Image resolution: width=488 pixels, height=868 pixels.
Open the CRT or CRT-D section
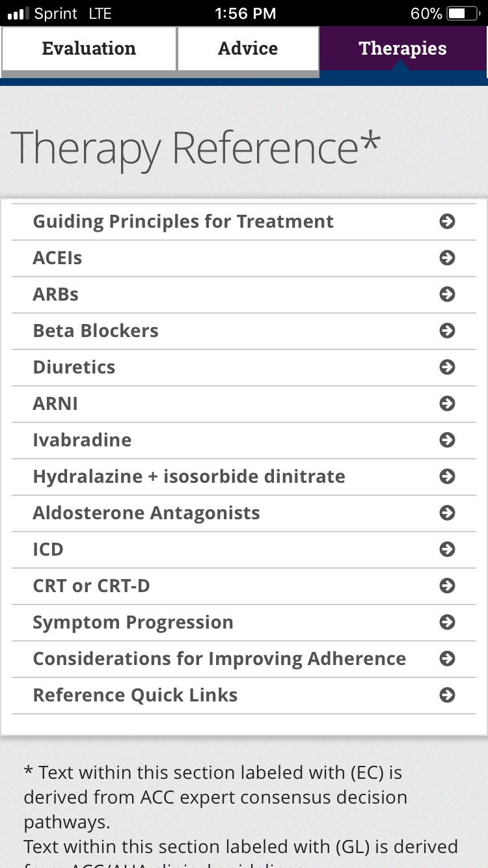click(x=91, y=586)
